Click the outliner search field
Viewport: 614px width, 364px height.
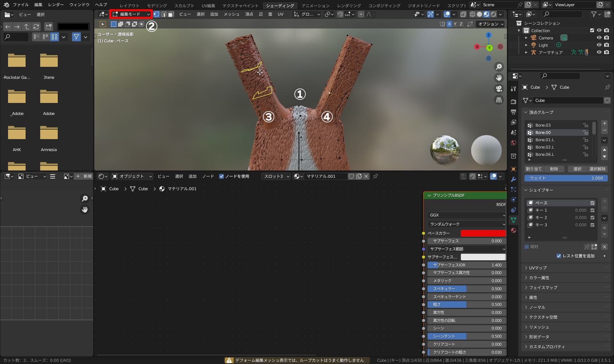tap(562, 14)
